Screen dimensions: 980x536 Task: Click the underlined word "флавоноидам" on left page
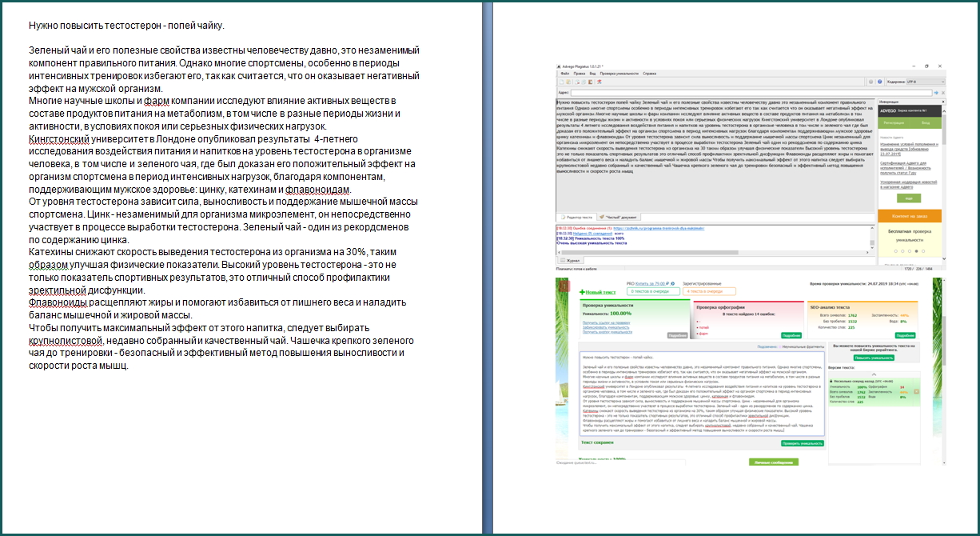pyautogui.click(x=317, y=189)
